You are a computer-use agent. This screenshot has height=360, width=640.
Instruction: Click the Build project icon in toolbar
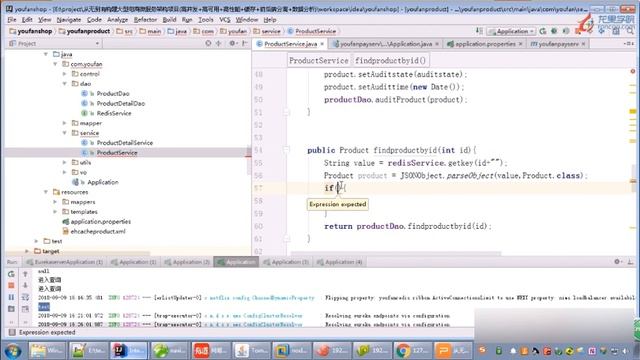[479, 31]
